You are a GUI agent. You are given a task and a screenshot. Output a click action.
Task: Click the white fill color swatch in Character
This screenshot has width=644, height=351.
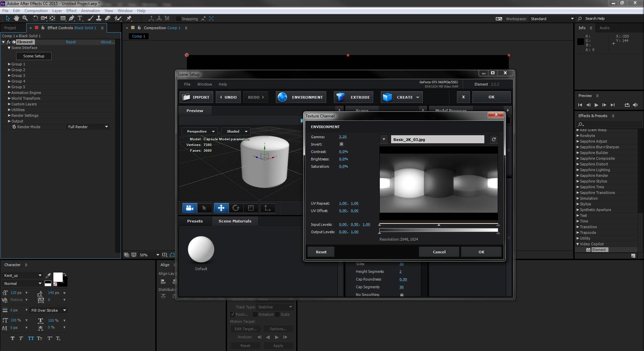tap(58, 277)
